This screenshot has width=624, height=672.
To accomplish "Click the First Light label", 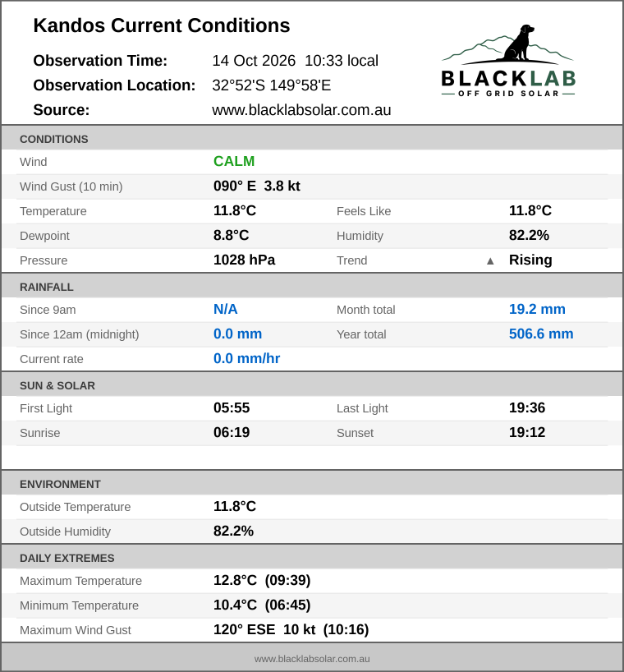I will 46,408.
